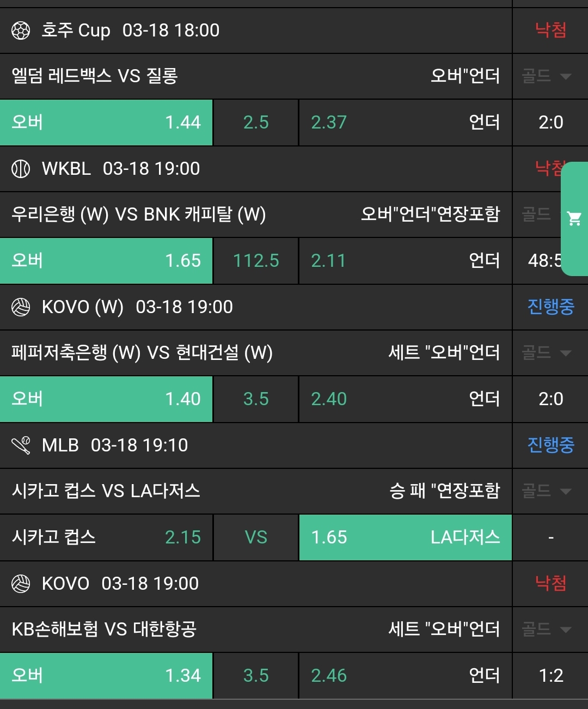
Task: Expand the 골드 dropdown for 페퍼저축은행 match
Action: (546, 353)
